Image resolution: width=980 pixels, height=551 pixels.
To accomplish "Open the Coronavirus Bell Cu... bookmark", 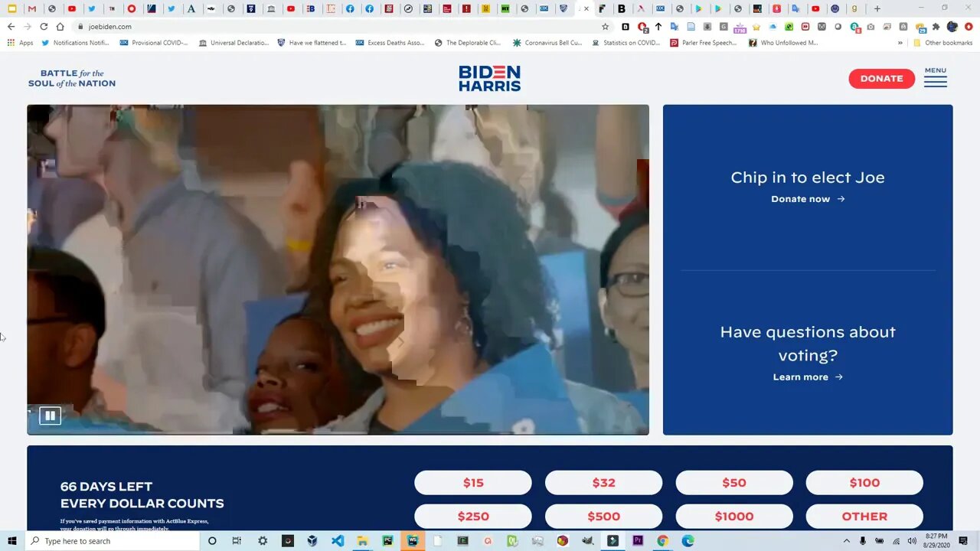I will pos(547,43).
